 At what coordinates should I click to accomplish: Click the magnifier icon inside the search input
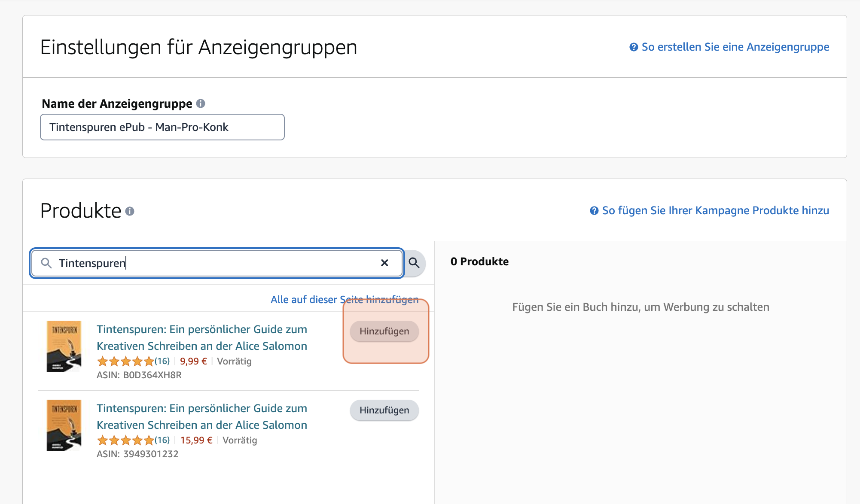coord(46,263)
